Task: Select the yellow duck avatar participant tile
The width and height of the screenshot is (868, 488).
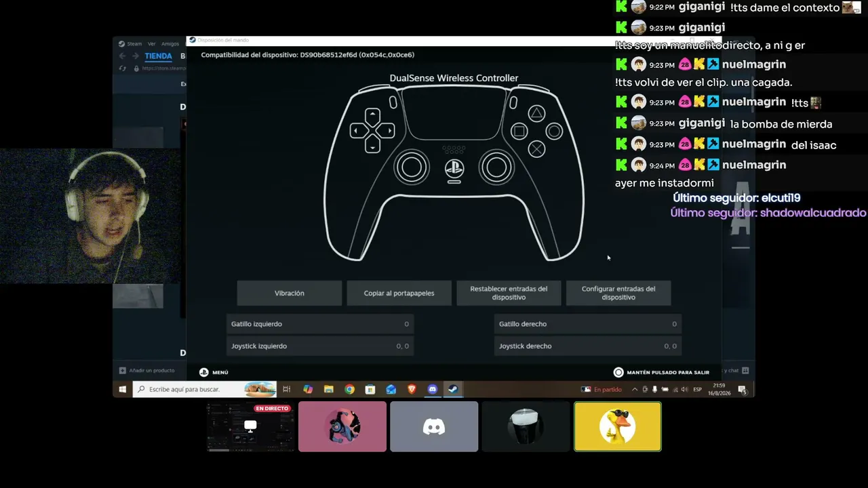Action: click(x=618, y=426)
